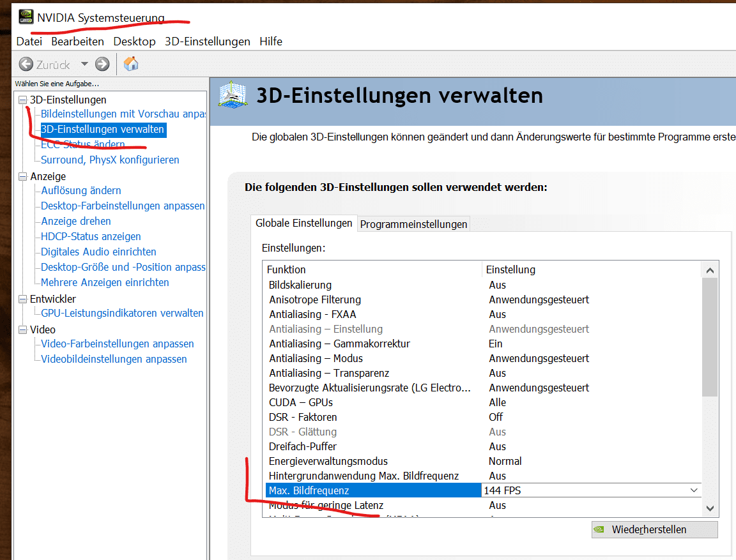Select 3D-Einstellungen verwalten in tree
Screen dimensions: 736x560
click(103, 130)
